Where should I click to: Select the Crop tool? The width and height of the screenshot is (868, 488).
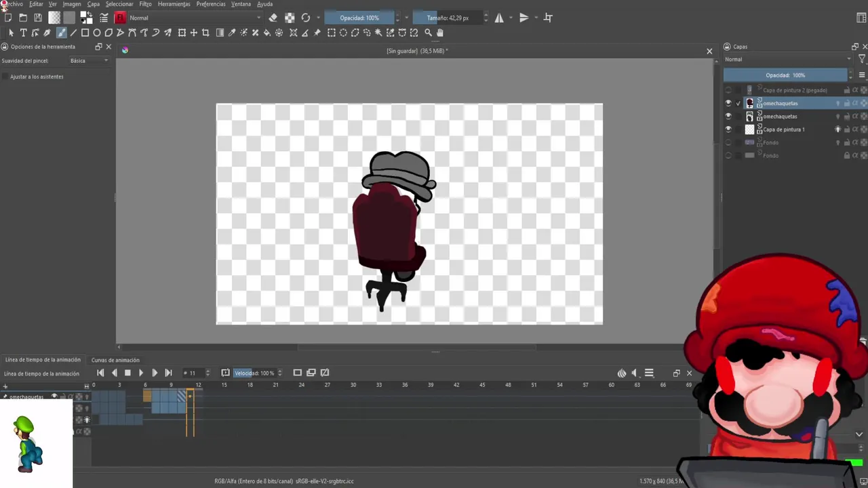[205, 33]
